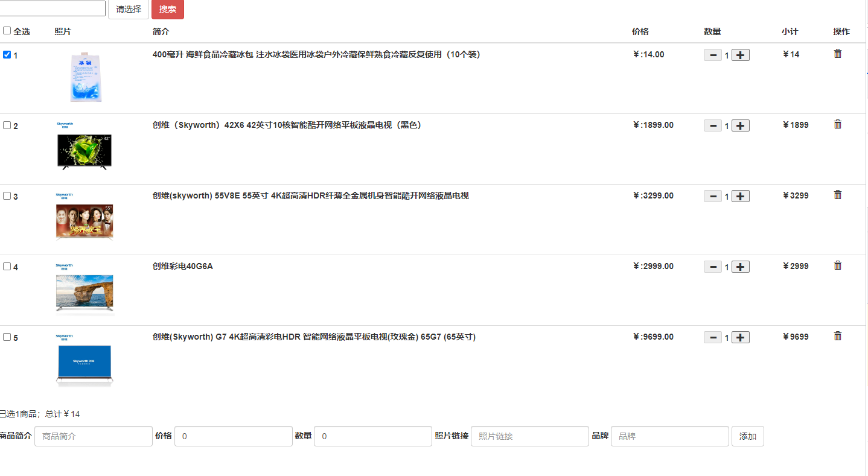The width and height of the screenshot is (868, 476).
Task: Decrease quantity of Skyworth G7 65G7
Action: click(713, 338)
